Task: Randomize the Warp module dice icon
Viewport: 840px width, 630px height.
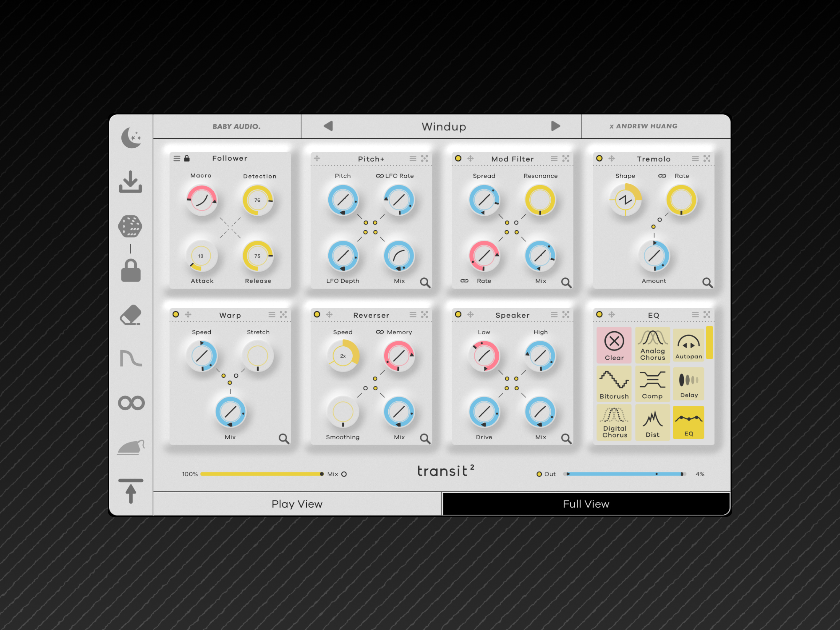Action: 283,315
